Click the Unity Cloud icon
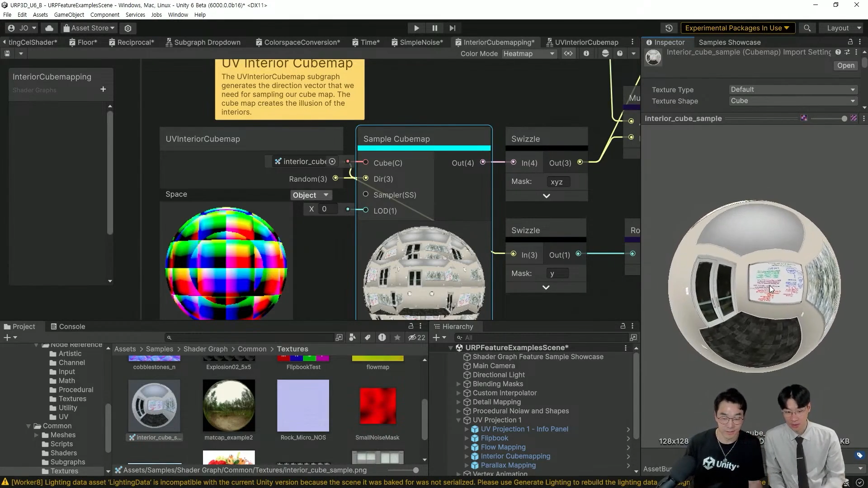The image size is (868, 488). (49, 28)
